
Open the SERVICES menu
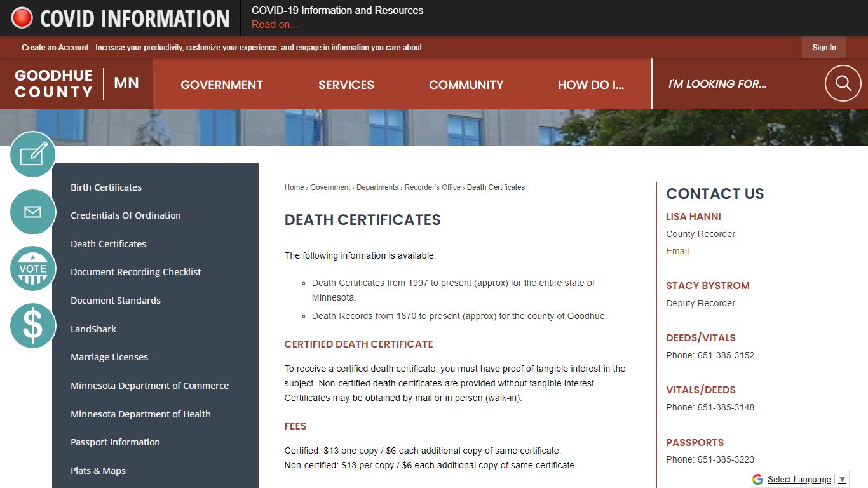[346, 85]
